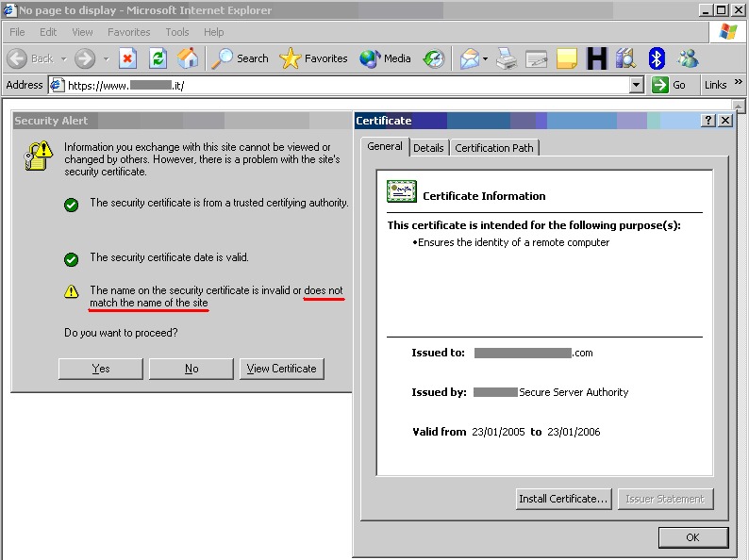Click the page scrollbar up arrow
The width and height of the screenshot is (749, 560).
[739, 106]
